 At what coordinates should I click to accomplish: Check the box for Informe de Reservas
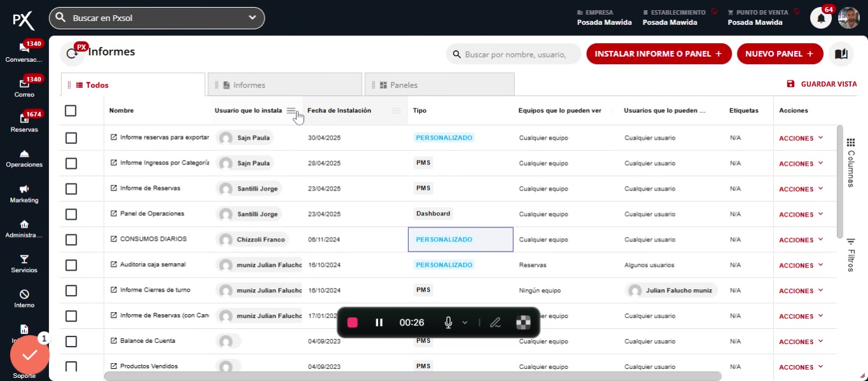(x=71, y=189)
